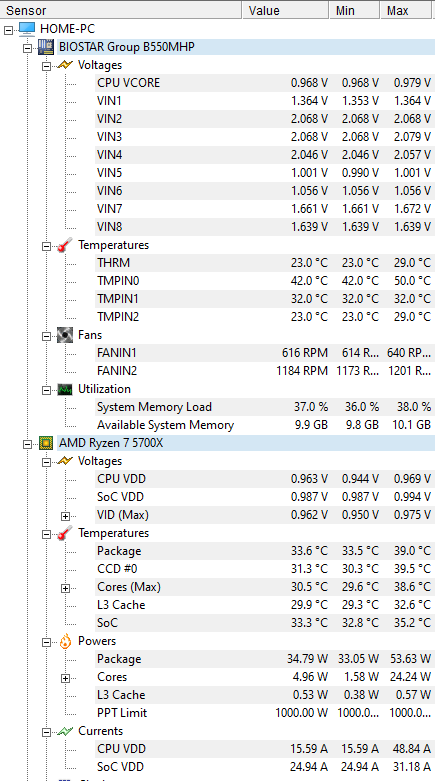
Task: Select the System Memory Load row
Action: click(x=264, y=407)
